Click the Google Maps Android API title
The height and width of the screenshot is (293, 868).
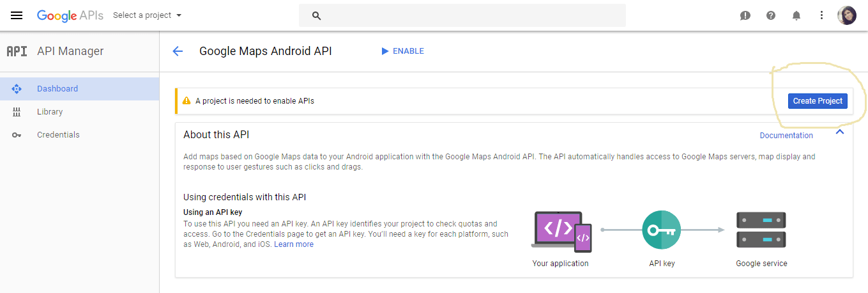(x=266, y=51)
